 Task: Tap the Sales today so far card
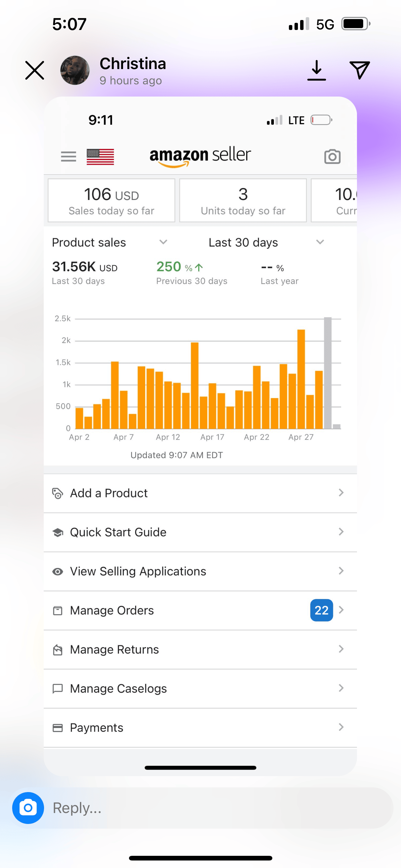(111, 201)
